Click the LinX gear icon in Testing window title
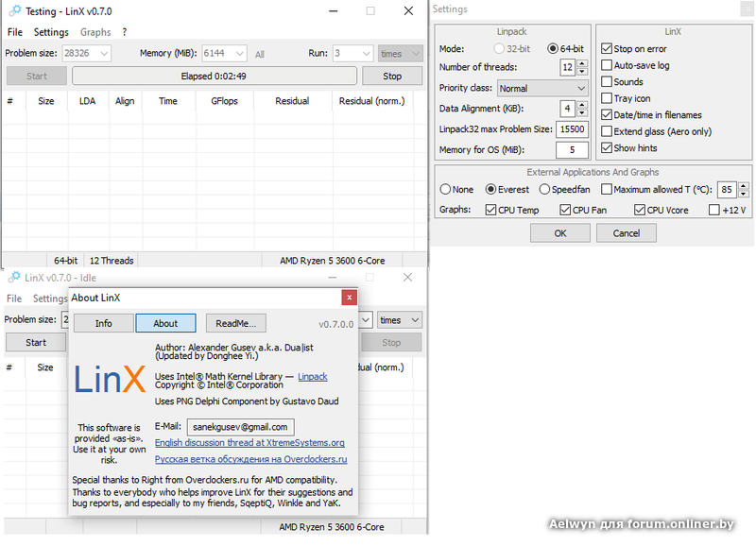The image size is (756, 546). click(x=15, y=10)
